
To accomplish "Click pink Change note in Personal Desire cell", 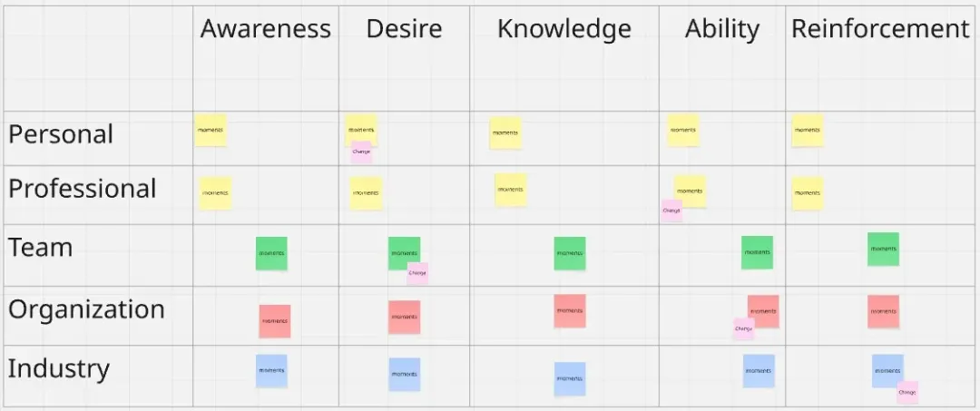I will (361, 153).
